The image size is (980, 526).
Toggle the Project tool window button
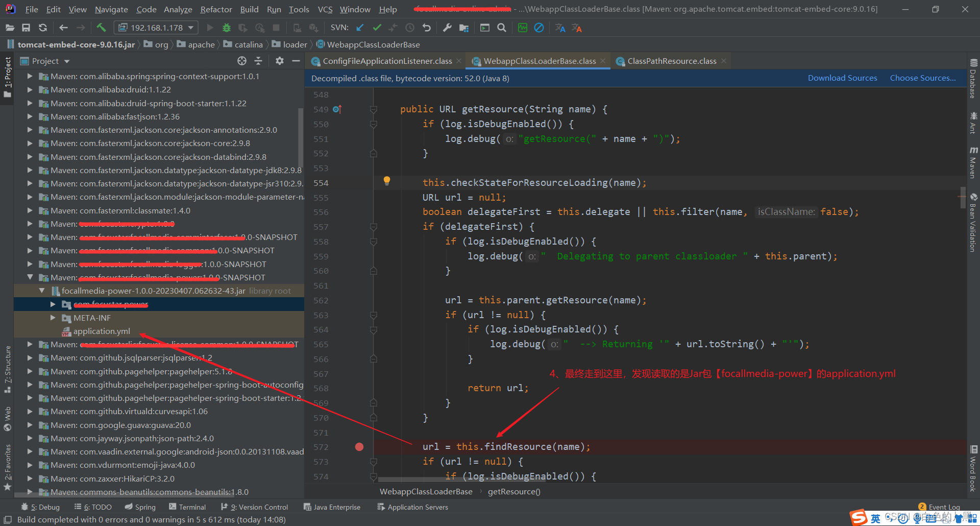[x=8, y=78]
